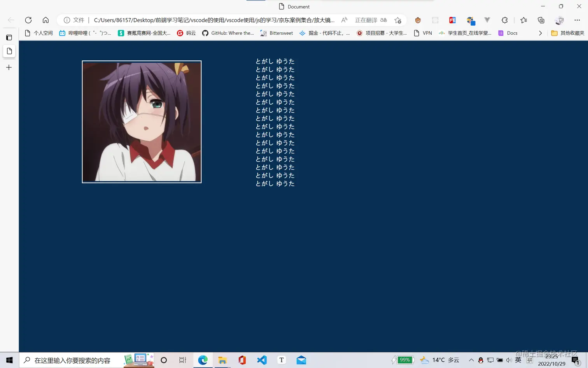The width and height of the screenshot is (588, 368).
Task: Open the Docs bookmark
Action: tap(508, 33)
